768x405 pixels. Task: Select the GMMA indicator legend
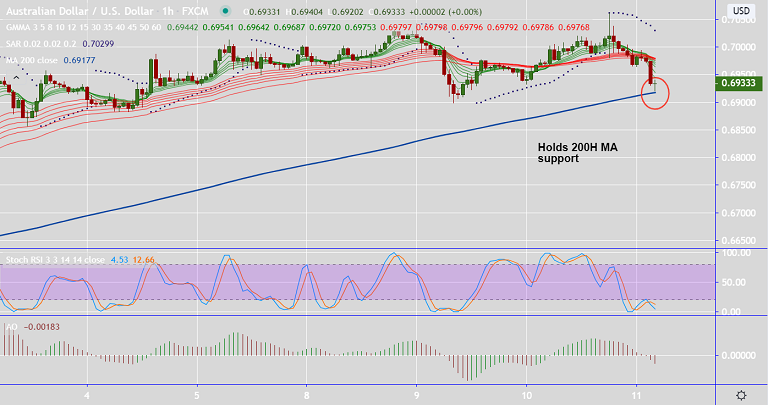pyautogui.click(x=83, y=27)
